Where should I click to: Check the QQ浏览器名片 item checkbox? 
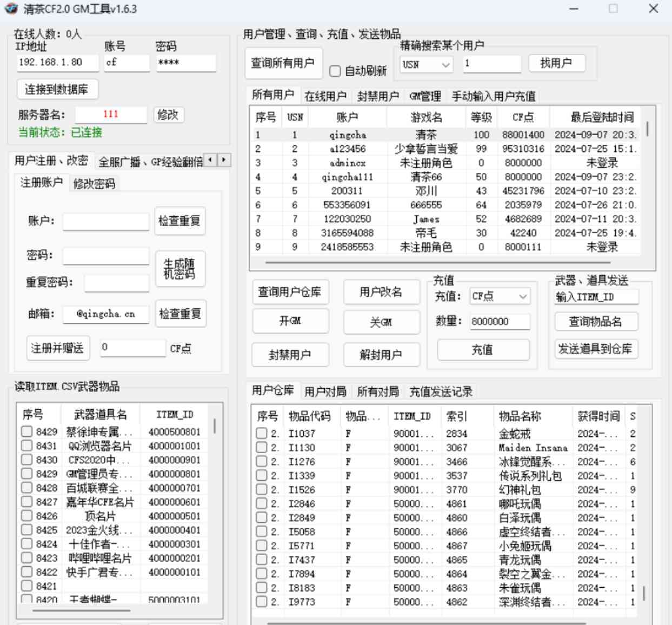[x=26, y=446]
